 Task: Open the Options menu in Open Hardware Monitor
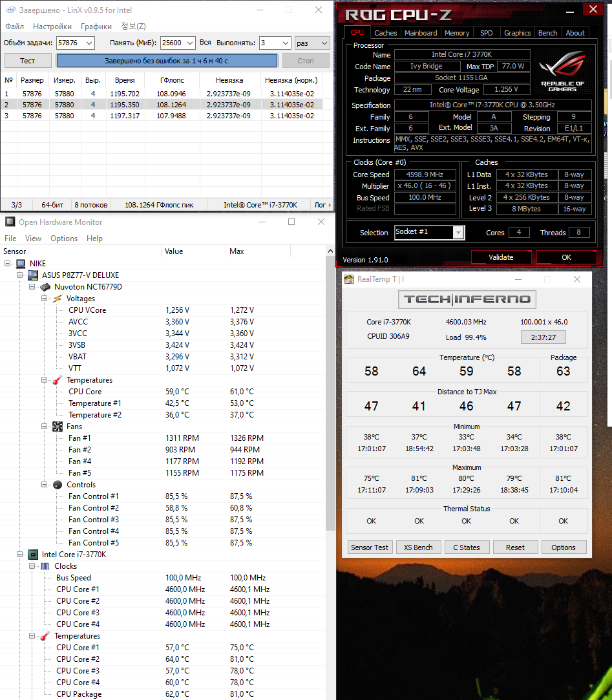click(64, 239)
